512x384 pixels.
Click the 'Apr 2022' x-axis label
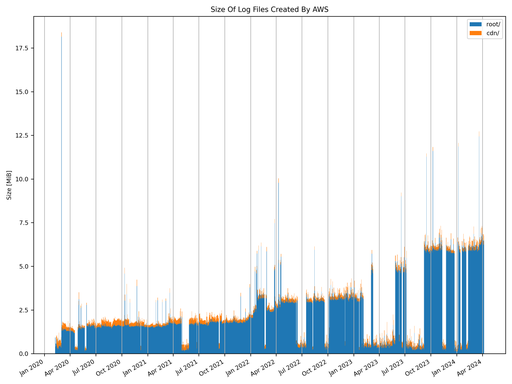(263, 367)
